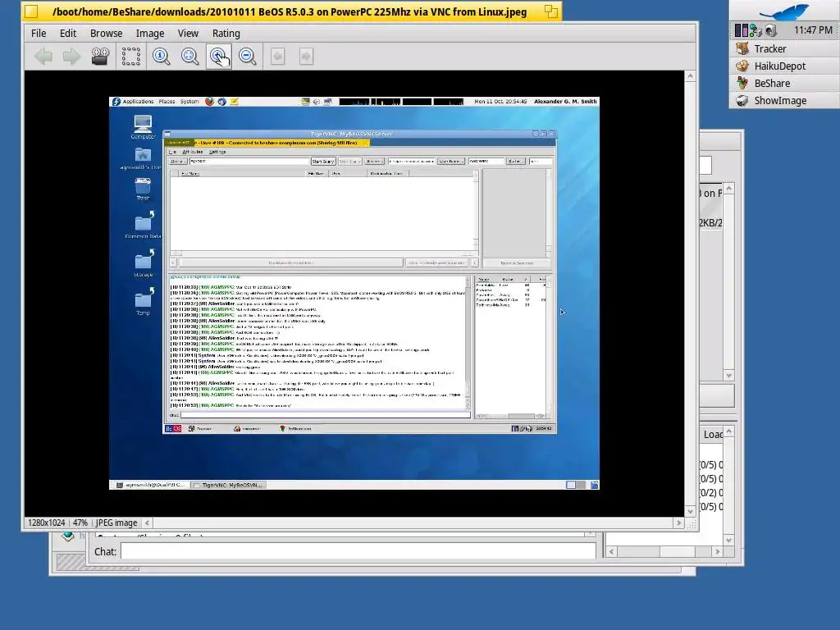This screenshot has width=840, height=630.
Task: Click BeShare bottom scrollbar left arrow
Action: 611,551
